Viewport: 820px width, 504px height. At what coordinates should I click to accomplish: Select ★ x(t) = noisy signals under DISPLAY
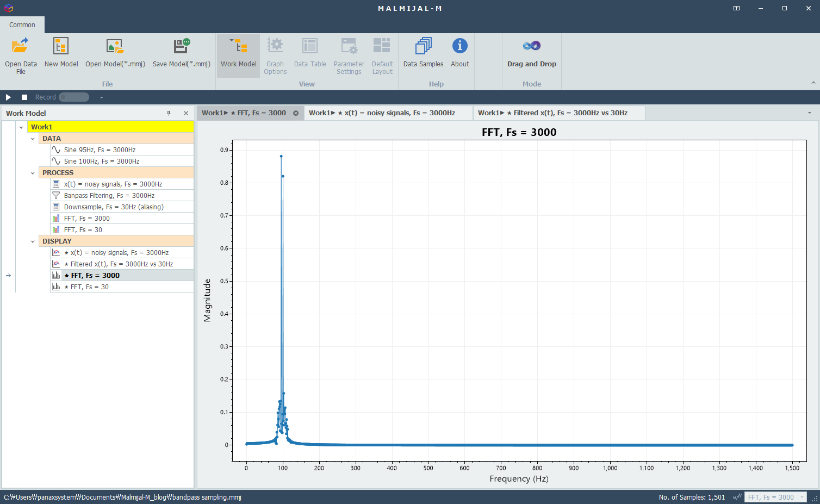122,253
